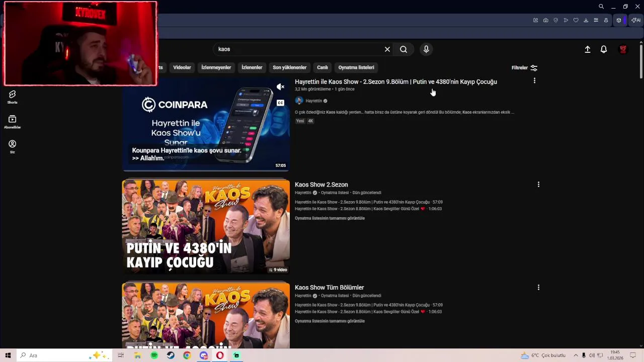This screenshot has width=644, height=362.
Task: Open the browser AI assistant button
Action: [636, 20]
